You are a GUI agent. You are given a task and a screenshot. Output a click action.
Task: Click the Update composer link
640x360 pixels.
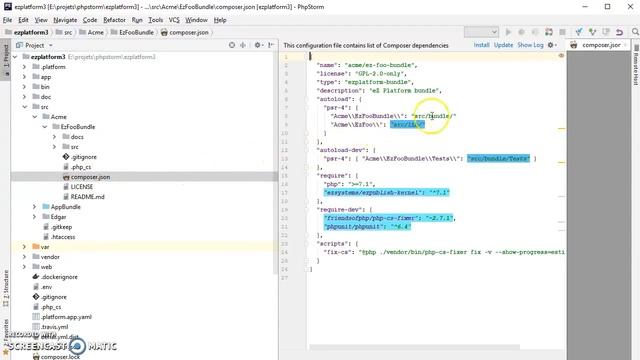[x=503, y=45]
